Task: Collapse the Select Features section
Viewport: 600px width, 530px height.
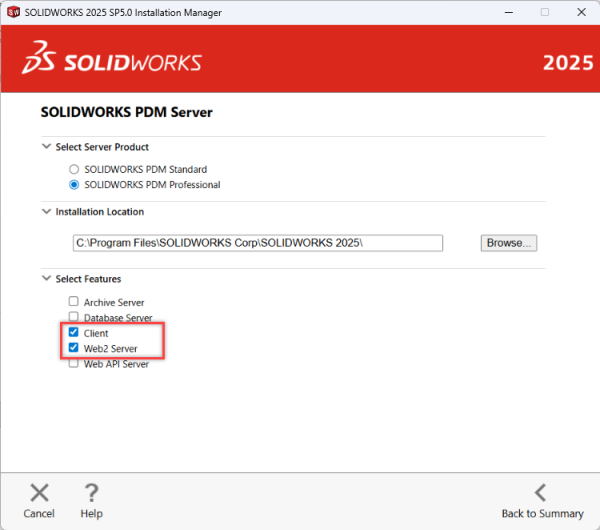Action: click(46, 279)
